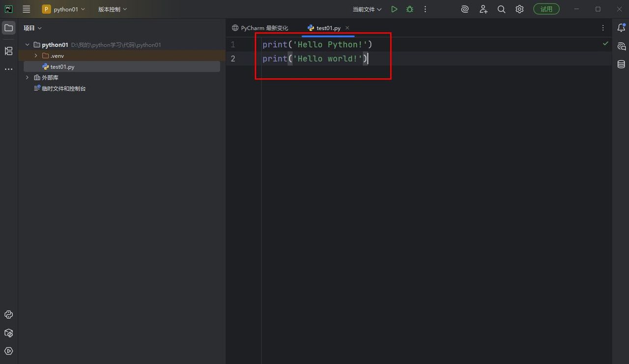Show notifications bell panel
Viewport: 629px width, 364px height.
tap(621, 28)
